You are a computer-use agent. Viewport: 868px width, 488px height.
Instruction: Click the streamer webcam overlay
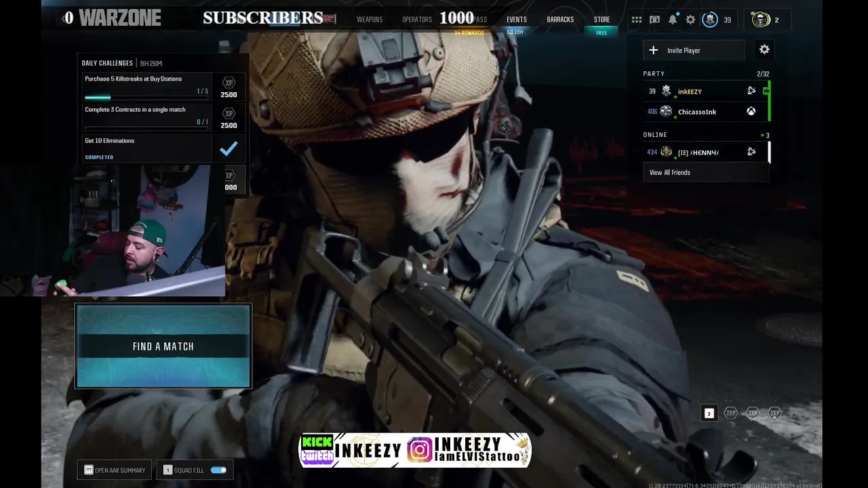[x=113, y=230]
